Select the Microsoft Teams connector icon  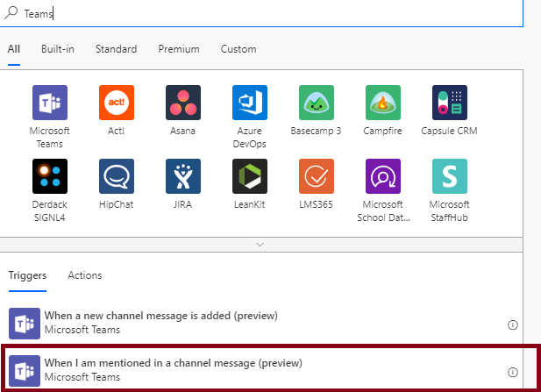coord(50,103)
